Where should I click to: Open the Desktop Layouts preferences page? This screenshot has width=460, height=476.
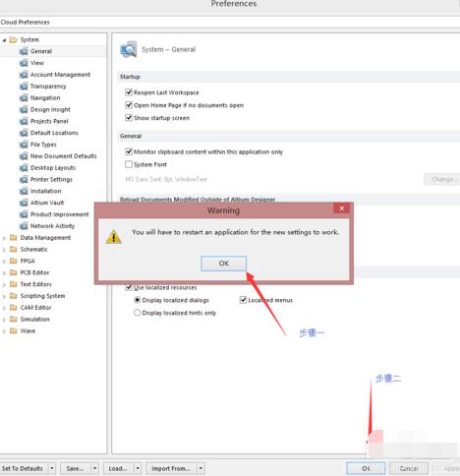(53, 167)
